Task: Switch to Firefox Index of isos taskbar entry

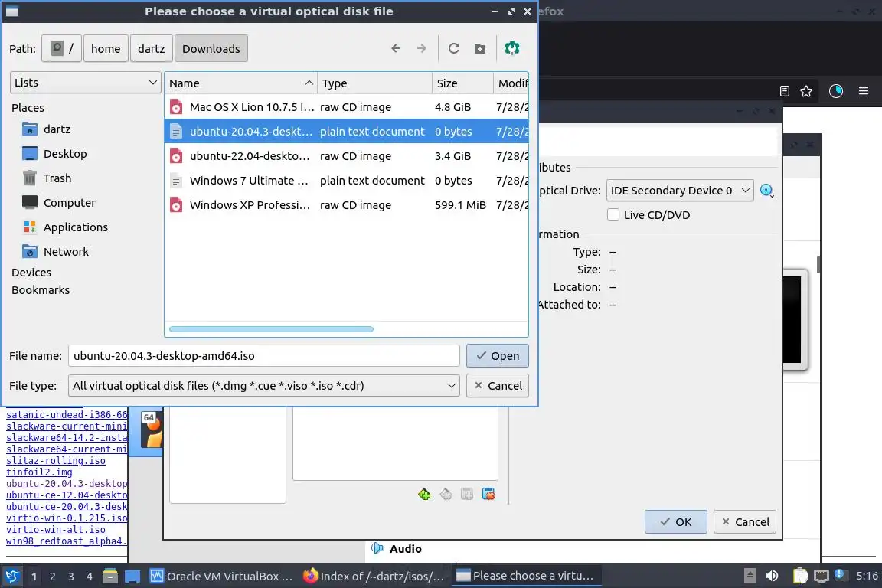Action: pos(374,576)
